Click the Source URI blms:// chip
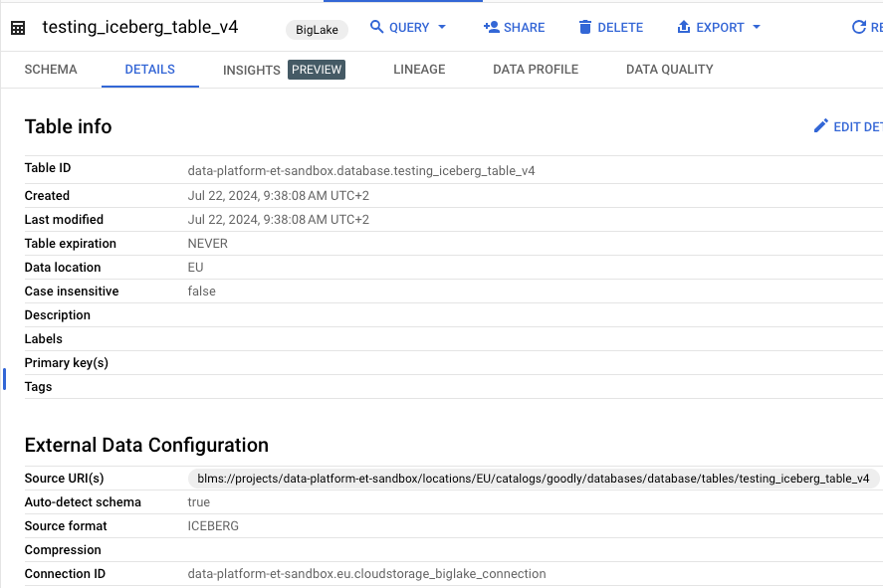Viewport: 883px width, 588px height. click(x=533, y=479)
